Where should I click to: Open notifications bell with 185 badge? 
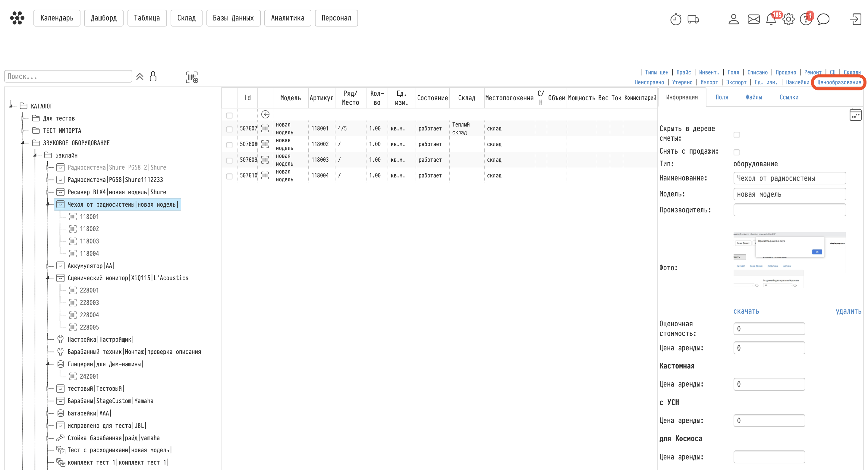(771, 19)
